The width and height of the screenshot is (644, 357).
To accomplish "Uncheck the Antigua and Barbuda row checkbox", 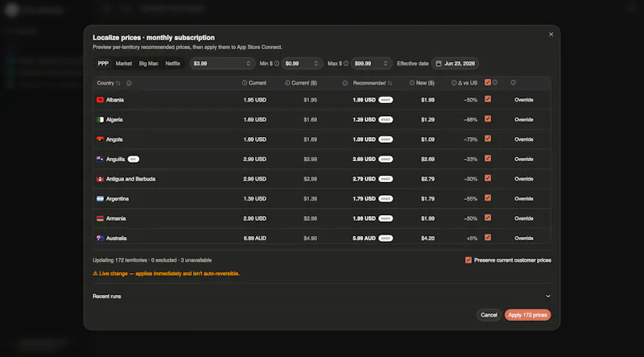I will [488, 178].
